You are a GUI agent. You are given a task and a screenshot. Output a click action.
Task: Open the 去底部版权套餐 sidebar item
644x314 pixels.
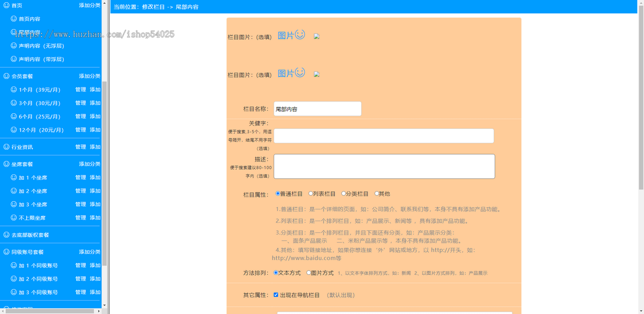(30, 235)
